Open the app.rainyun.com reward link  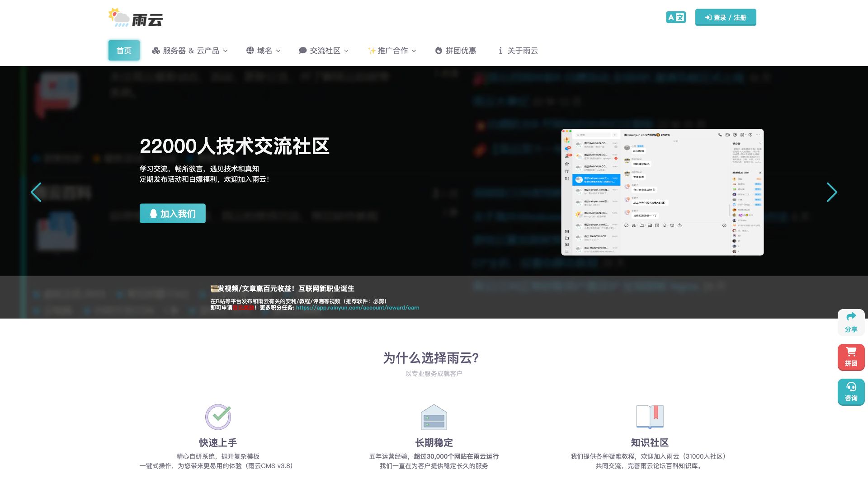point(357,307)
